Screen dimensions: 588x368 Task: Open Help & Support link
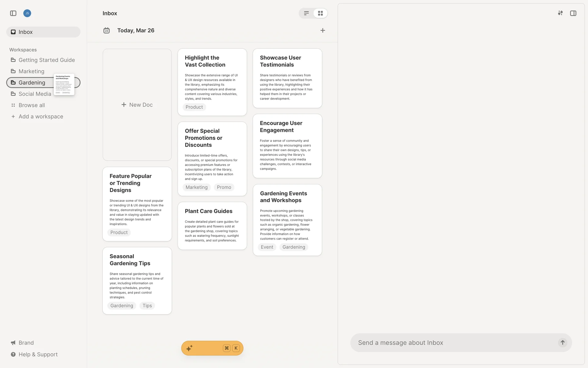pos(38,354)
